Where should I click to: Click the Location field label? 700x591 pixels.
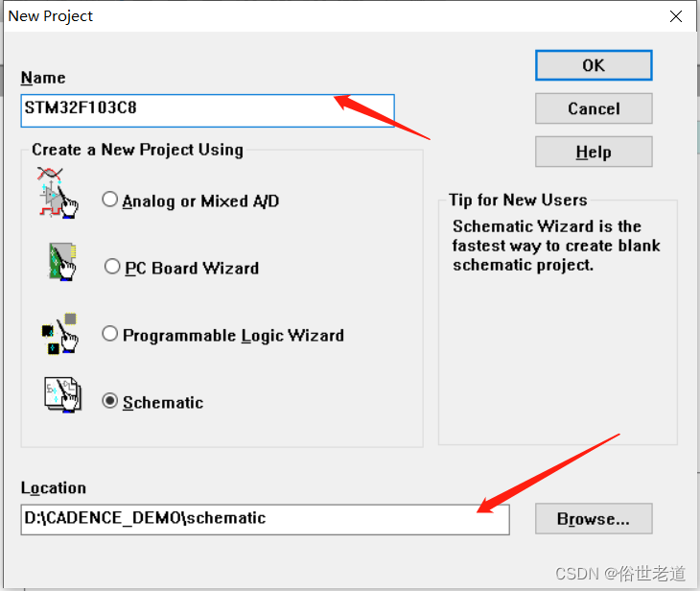click(54, 487)
